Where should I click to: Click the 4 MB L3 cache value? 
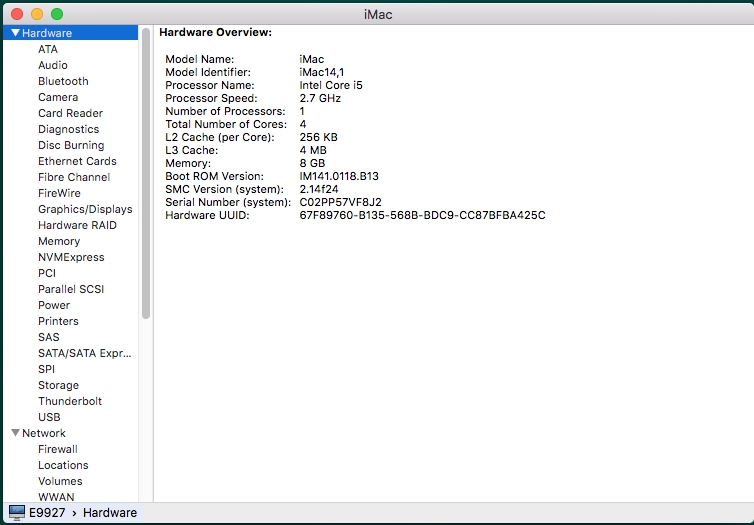(313, 150)
